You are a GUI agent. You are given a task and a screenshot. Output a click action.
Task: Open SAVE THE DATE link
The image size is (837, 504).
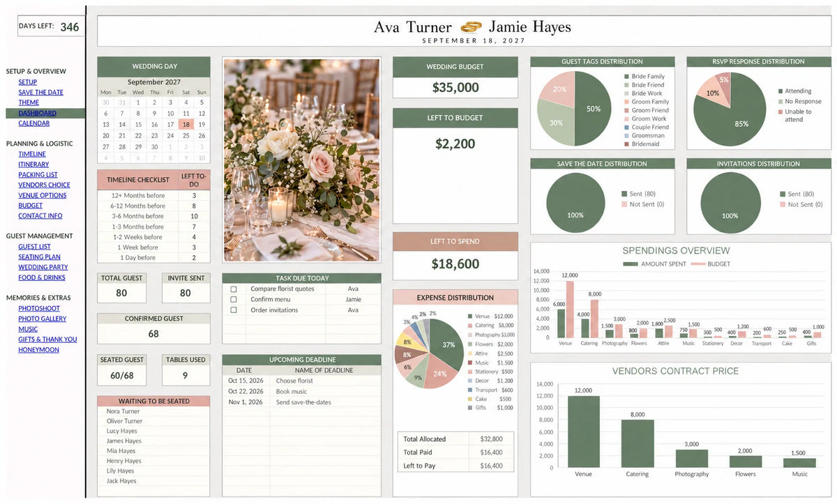[x=40, y=92]
